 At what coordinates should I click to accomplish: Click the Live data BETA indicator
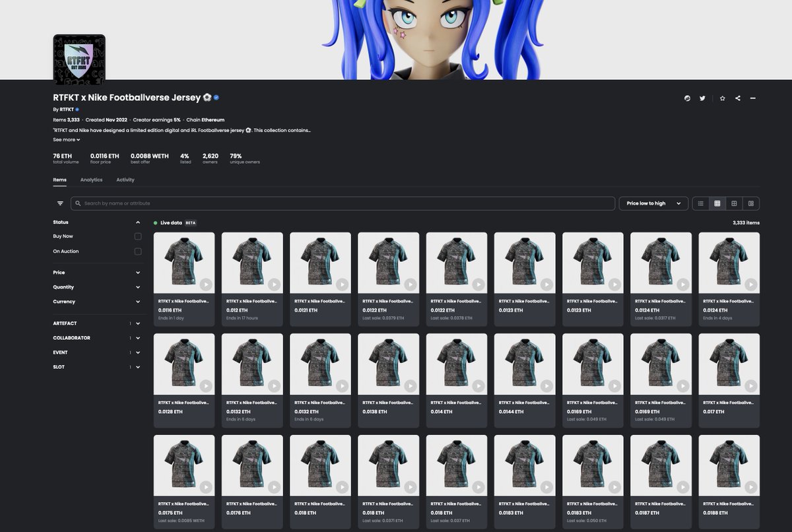click(x=175, y=222)
